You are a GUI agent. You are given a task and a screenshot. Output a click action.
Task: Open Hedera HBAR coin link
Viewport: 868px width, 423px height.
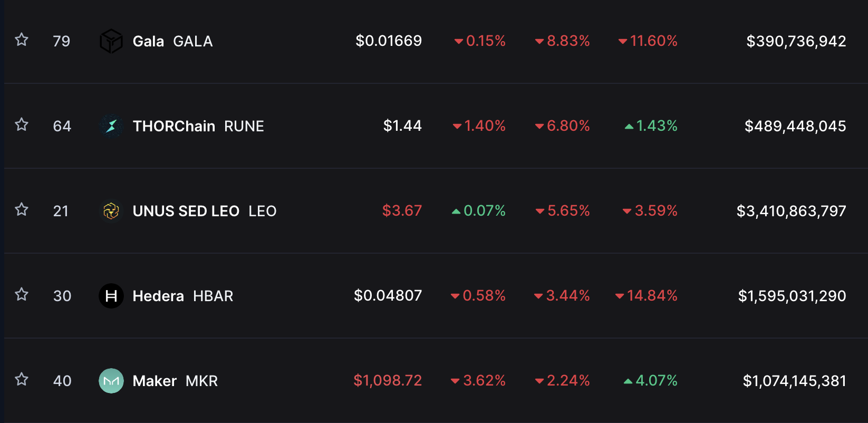pyautogui.click(x=183, y=296)
